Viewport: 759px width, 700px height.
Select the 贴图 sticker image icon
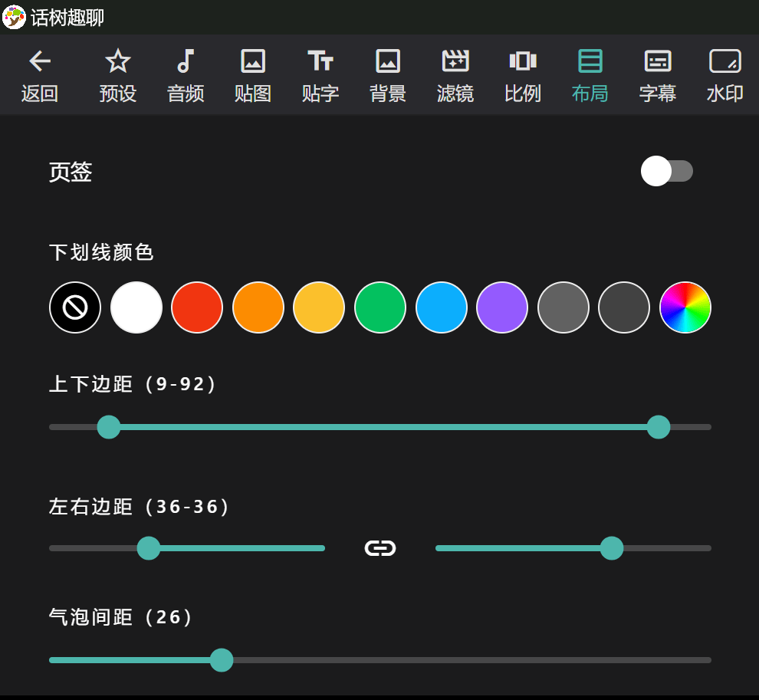pyautogui.click(x=253, y=61)
